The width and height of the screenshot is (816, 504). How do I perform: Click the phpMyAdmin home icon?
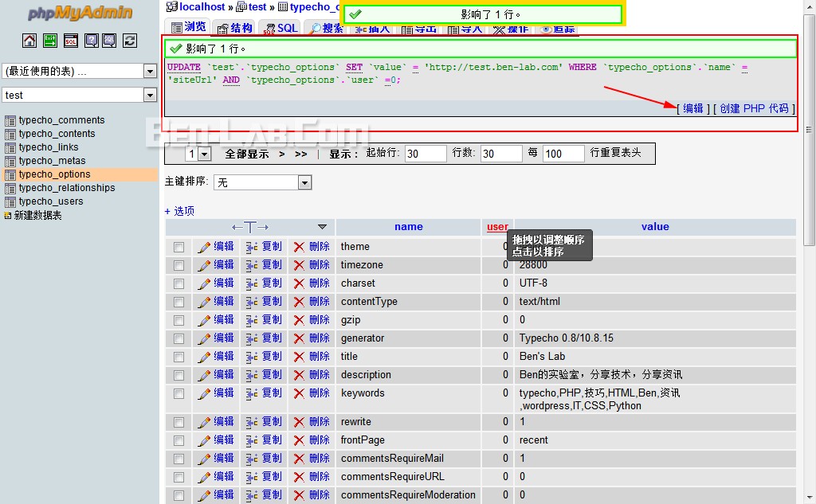coord(29,41)
